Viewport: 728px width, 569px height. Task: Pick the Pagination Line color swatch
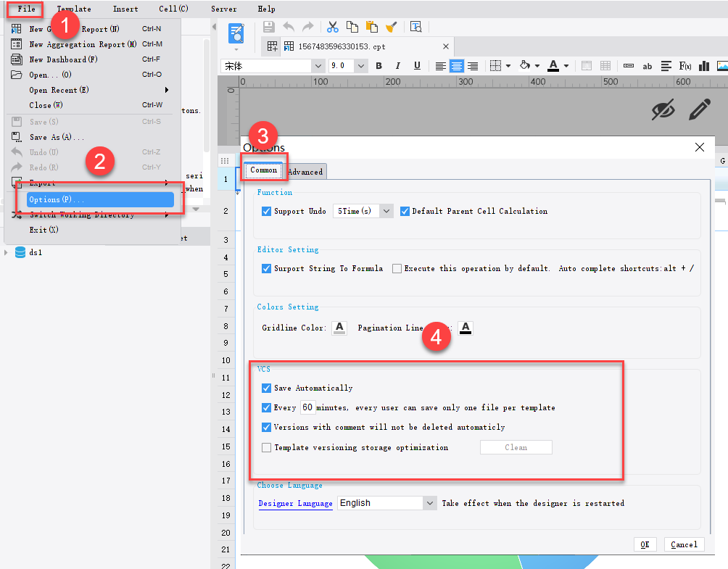(466, 328)
